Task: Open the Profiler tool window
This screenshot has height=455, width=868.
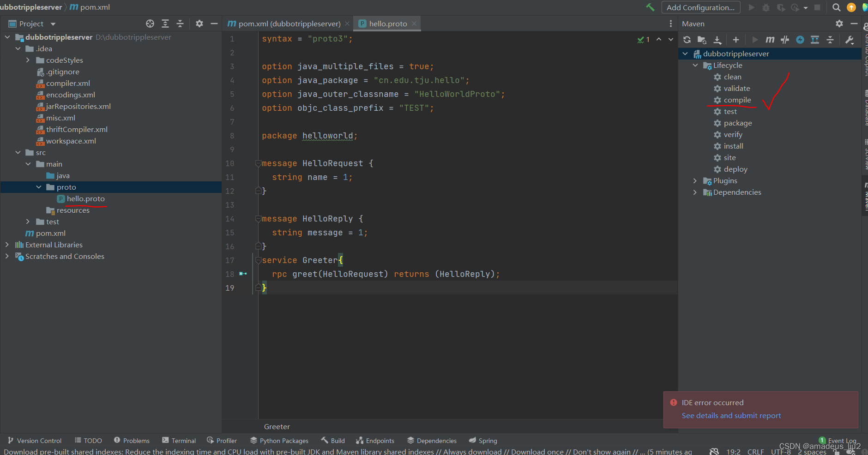Action: 222,441
